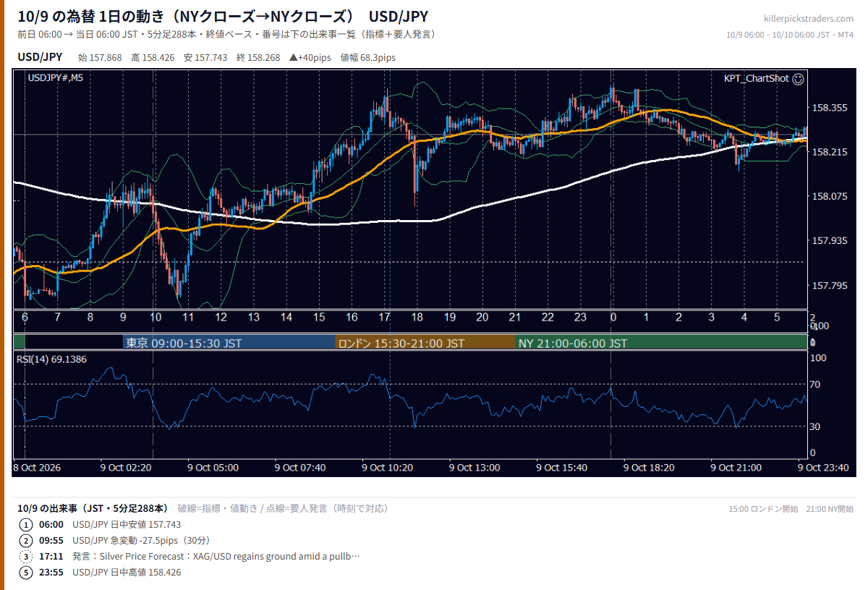Click the ▲+40pips change value
Viewport: 868px width, 590px height.
tap(310, 57)
